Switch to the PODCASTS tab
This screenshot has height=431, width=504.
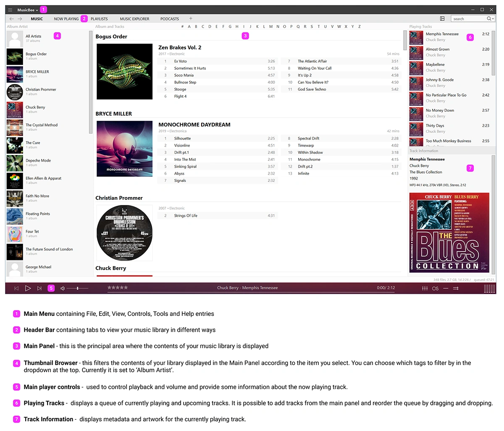pyautogui.click(x=170, y=19)
